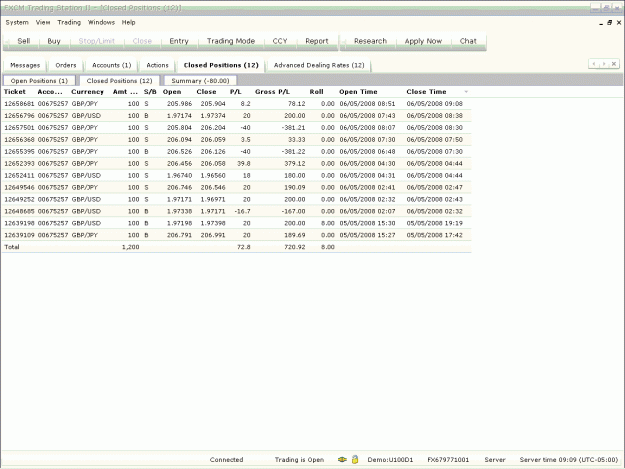This screenshot has width=625, height=469.
Task: Close the current tab panel with X
Action: click(614, 64)
